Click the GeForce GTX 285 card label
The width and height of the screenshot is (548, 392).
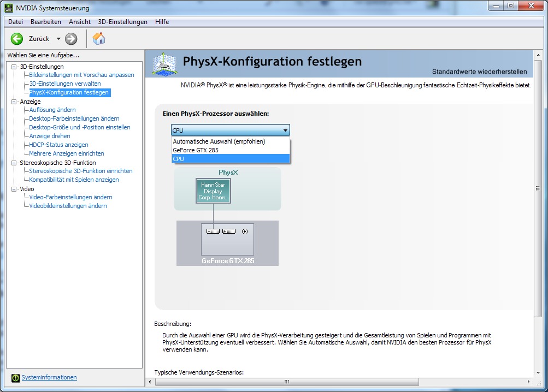[x=228, y=260]
